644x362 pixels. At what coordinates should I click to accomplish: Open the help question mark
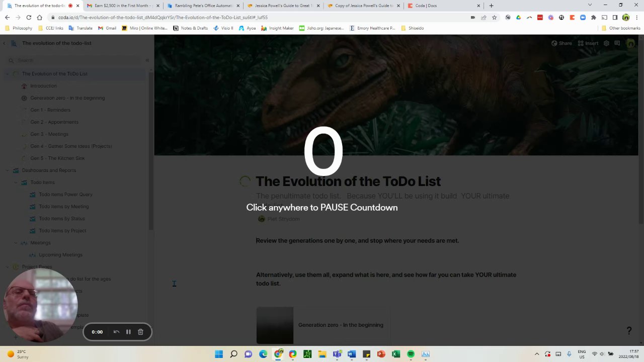click(x=629, y=330)
